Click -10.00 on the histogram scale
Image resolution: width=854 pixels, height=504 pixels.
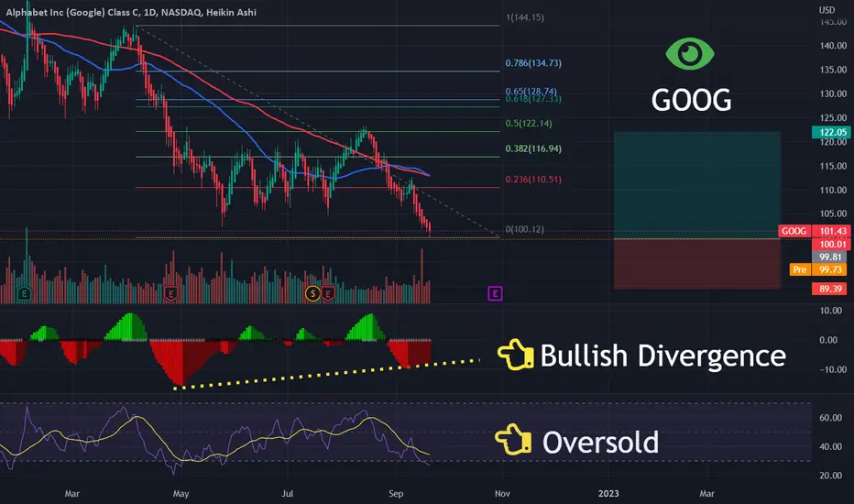coord(831,369)
